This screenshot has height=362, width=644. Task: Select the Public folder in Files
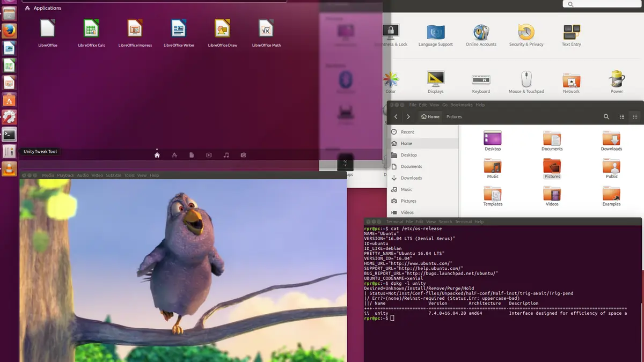(x=611, y=168)
